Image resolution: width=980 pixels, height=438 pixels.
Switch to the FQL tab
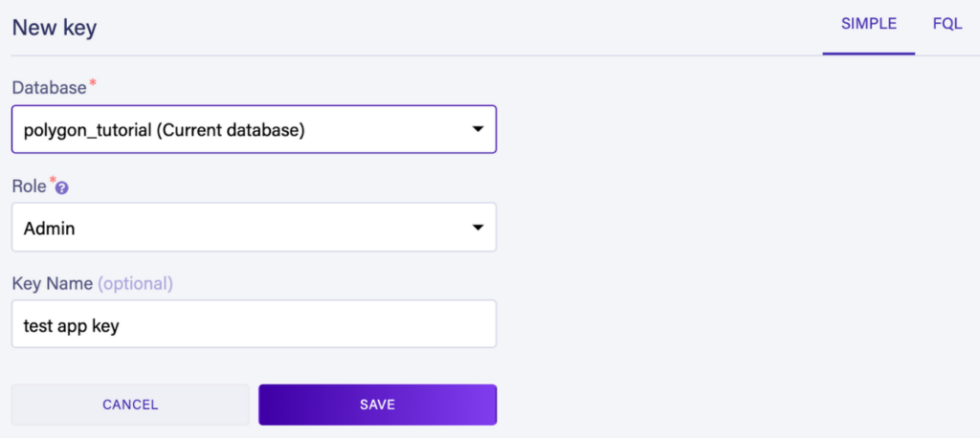(x=947, y=25)
